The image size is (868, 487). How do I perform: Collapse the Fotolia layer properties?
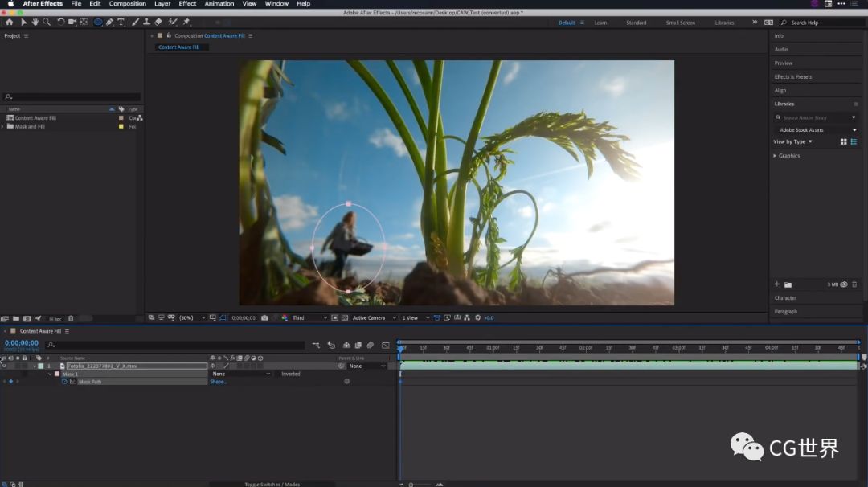click(35, 366)
